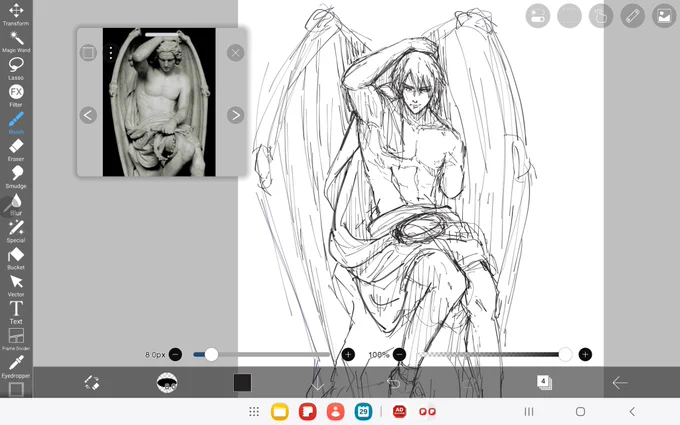Open the brush preview thumbnail
Viewport: 680px width, 425px height.
click(x=167, y=382)
